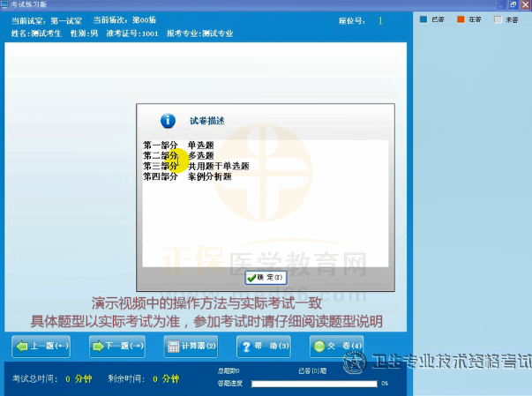The width and height of the screenshot is (532, 396).
Task: Select the 第三部分 共用题干单选题 line
Action: coord(196,166)
